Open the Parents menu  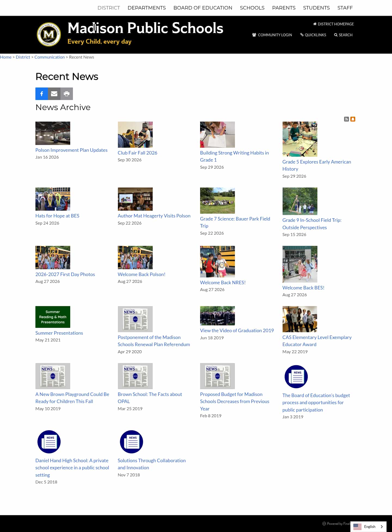(x=284, y=8)
